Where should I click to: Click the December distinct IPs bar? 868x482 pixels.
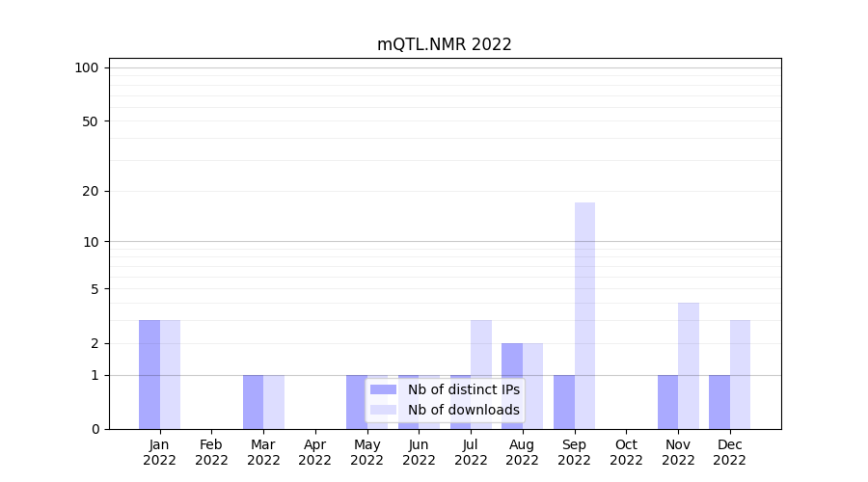[719, 402]
